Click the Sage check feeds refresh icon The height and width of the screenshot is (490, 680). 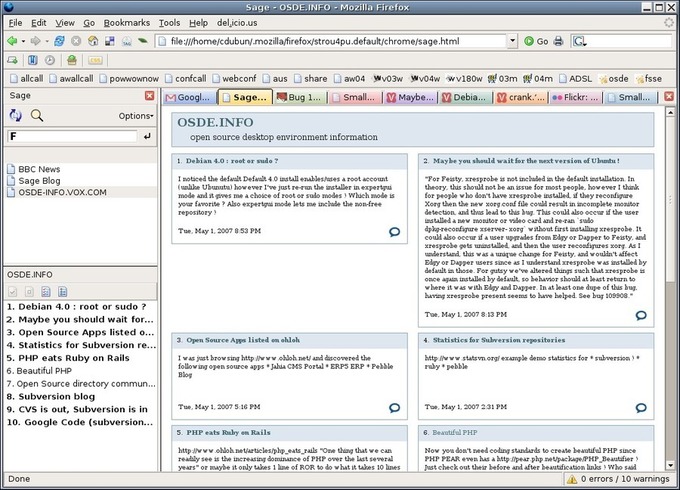tap(16, 115)
